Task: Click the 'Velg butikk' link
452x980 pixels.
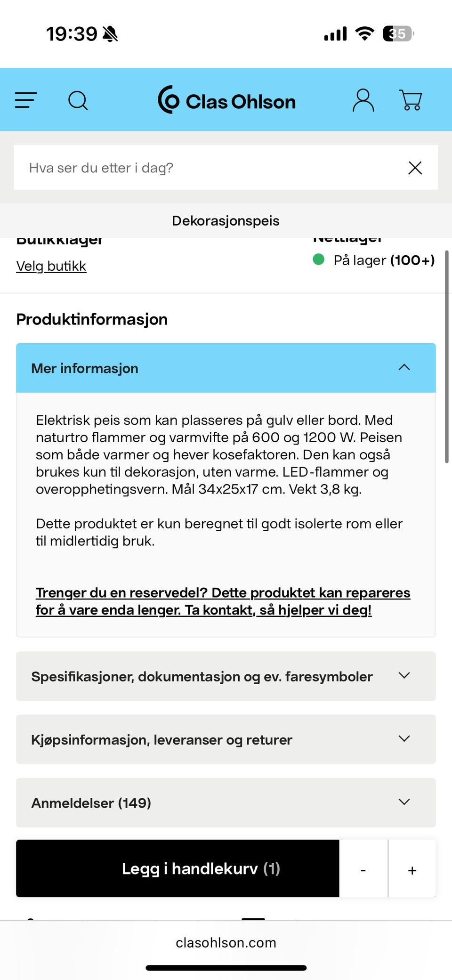Action: (51, 266)
